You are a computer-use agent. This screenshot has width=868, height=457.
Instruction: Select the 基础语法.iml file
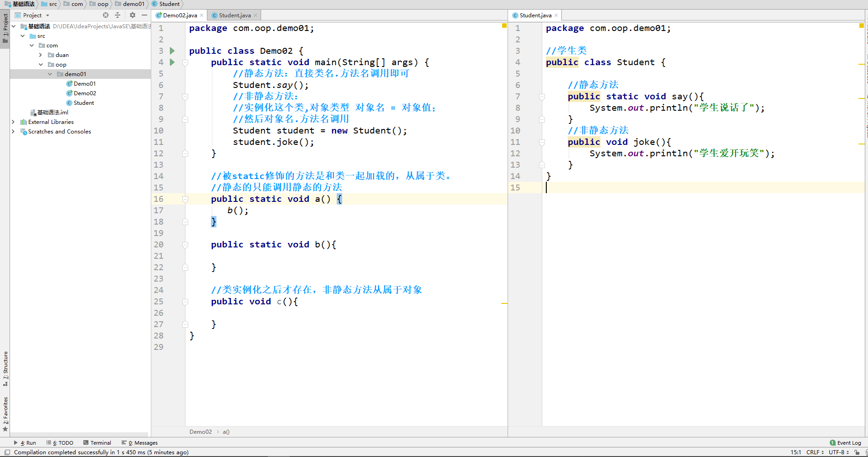[x=49, y=113]
